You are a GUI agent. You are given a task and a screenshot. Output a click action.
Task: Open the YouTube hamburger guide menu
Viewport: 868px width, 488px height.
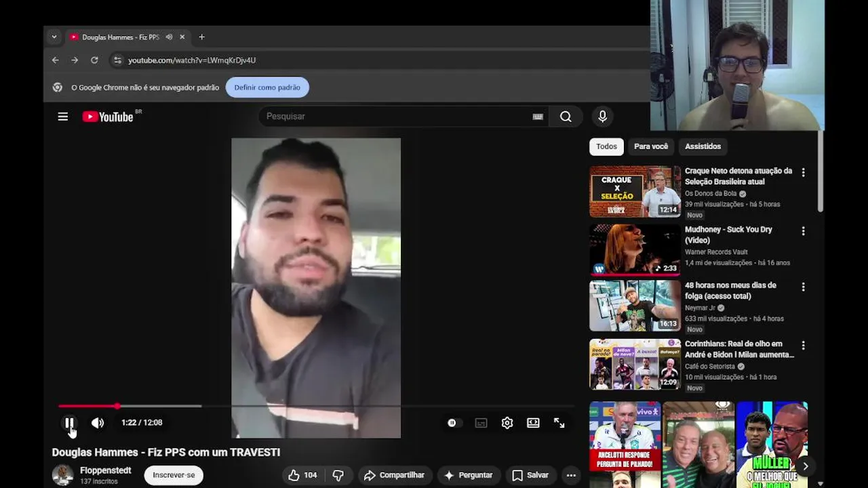[x=63, y=117]
